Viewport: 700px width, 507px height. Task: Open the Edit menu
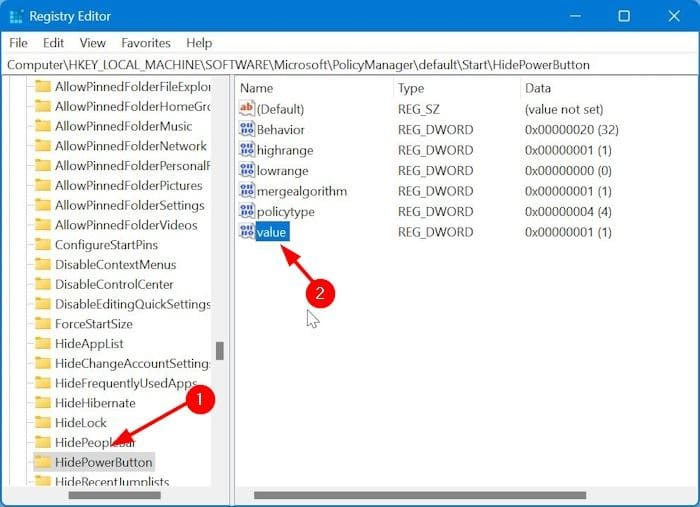coord(53,43)
